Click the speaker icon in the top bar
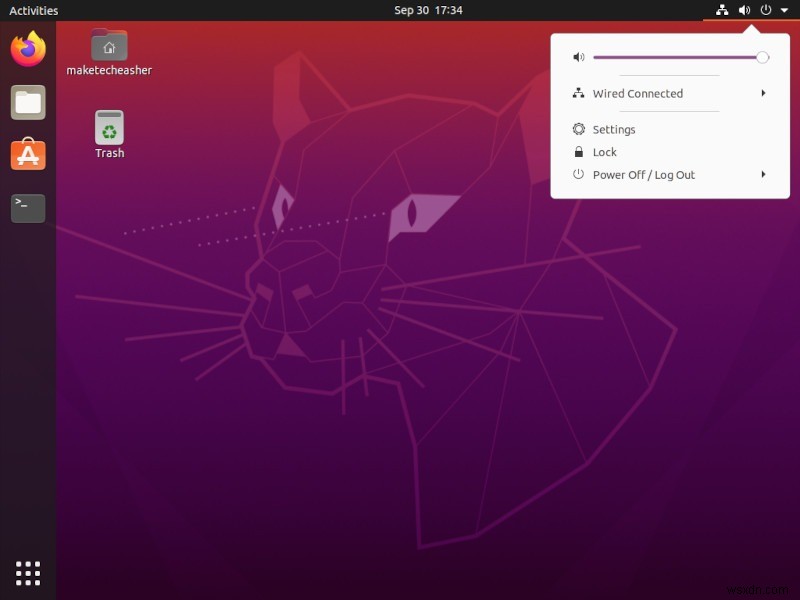The image size is (800, 600). pyautogui.click(x=743, y=10)
